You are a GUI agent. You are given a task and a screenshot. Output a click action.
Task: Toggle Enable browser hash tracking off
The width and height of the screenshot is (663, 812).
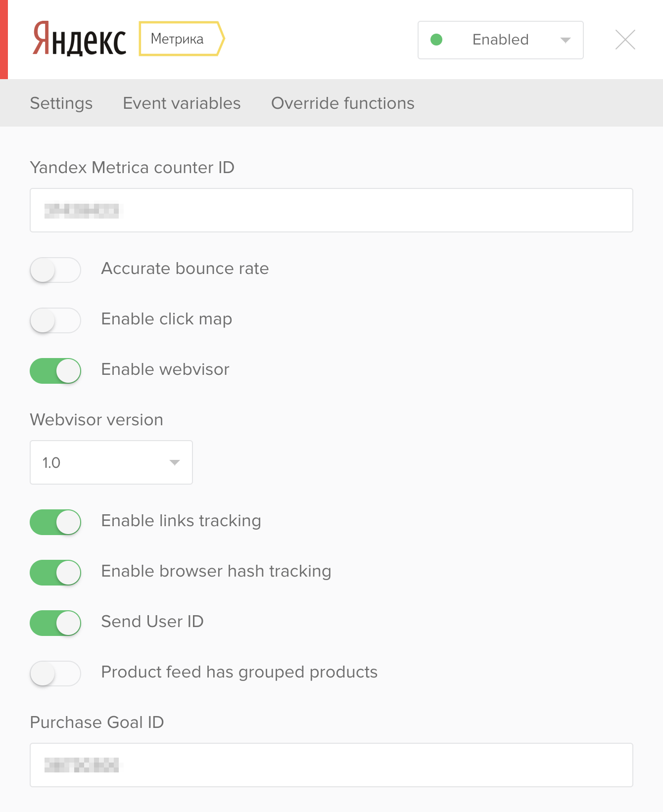[55, 573]
